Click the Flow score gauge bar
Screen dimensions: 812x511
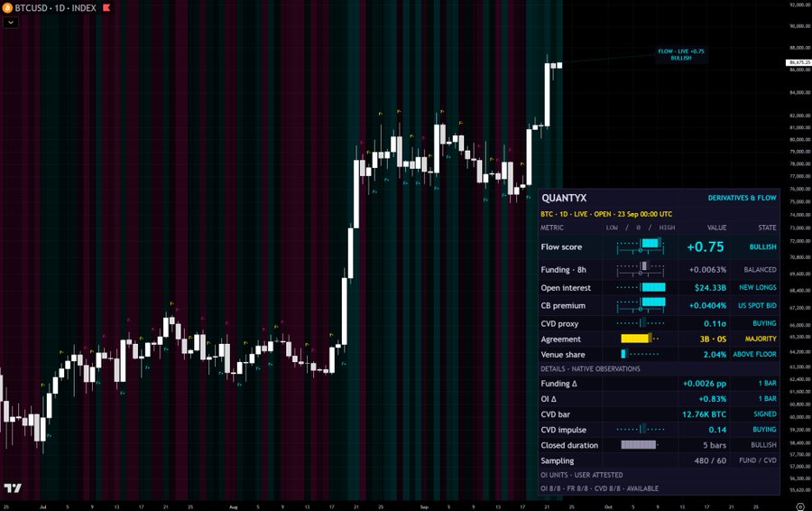click(x=640, y=246)
